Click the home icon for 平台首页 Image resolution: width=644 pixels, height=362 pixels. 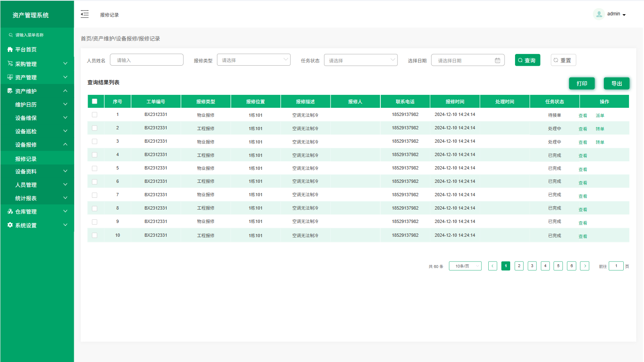click(x=10, y=49)
